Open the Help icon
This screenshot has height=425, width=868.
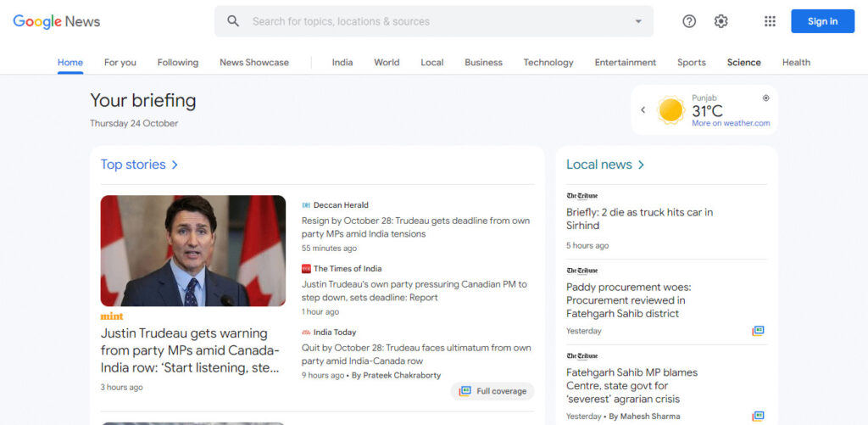click(688, 21)
